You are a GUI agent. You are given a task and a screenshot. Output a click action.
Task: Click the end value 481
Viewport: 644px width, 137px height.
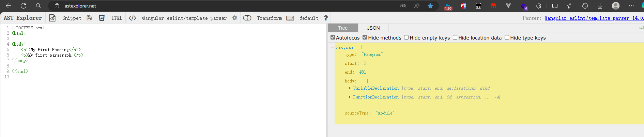[363, 72]
